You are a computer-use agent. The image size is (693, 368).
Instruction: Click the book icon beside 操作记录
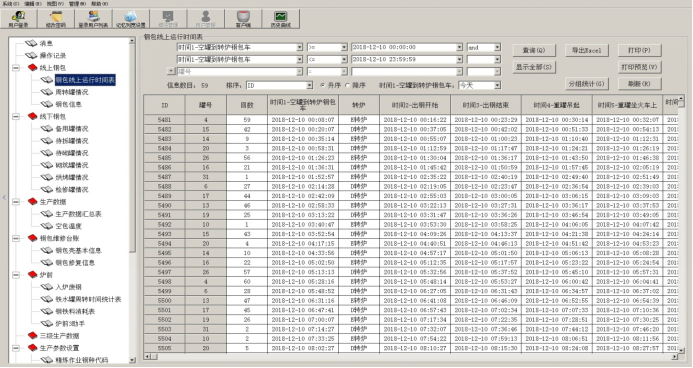coord(31,56)
